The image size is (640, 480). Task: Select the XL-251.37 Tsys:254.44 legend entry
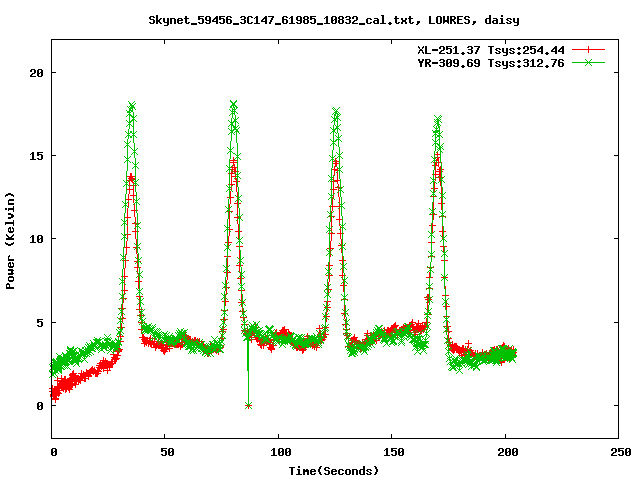[491, 50]
